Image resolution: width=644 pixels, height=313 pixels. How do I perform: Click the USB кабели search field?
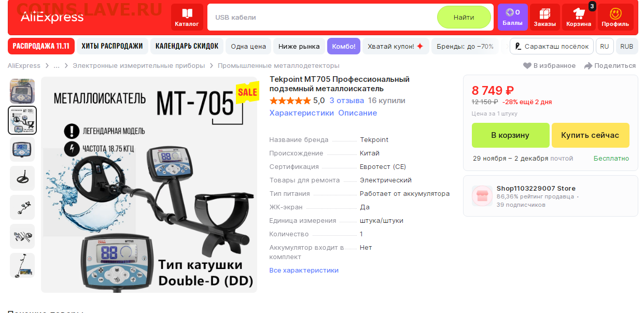tap(321, 17)
